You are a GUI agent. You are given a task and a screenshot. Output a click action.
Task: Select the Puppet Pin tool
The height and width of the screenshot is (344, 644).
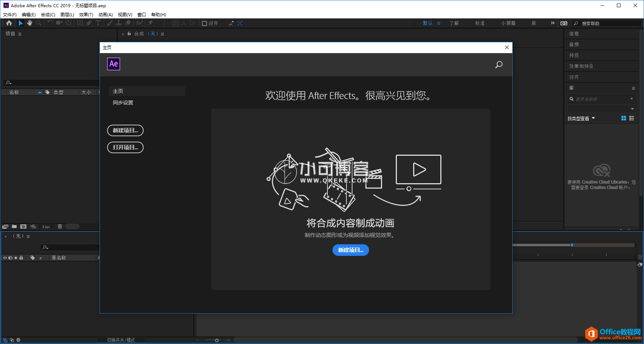pos(151,23)
